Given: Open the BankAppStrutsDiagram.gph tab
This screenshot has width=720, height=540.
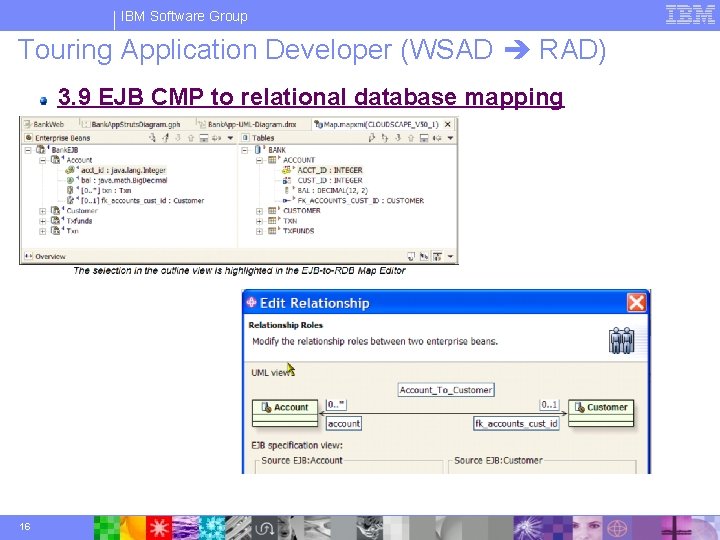Looking at the screenshot, I should 131,124.
